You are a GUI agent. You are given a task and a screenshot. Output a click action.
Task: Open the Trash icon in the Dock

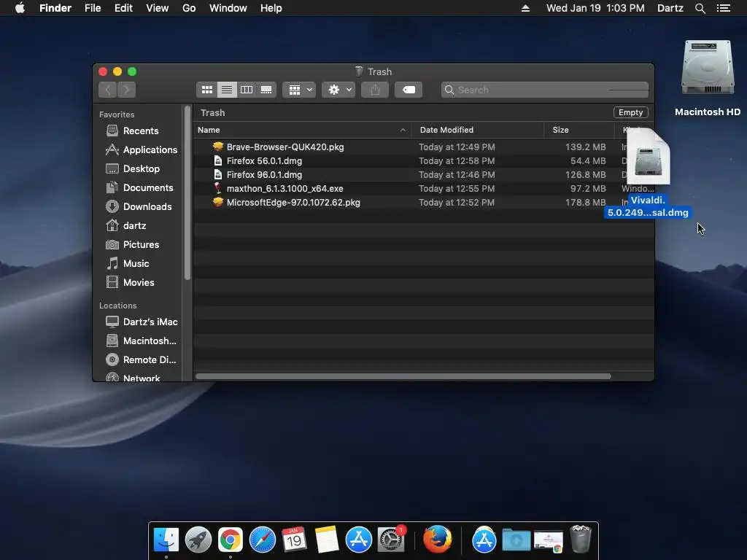click(580, 539)
